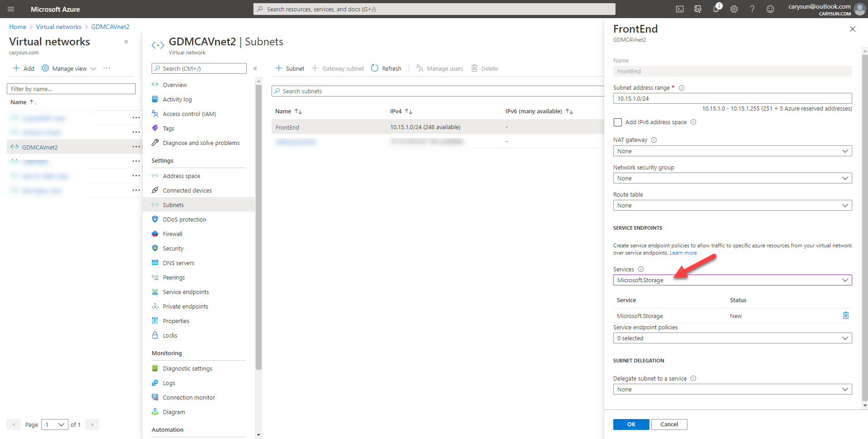Viewport: 868px width, 439px height.
Task: Click the Filter by name field
Action: tap(71, 89)
